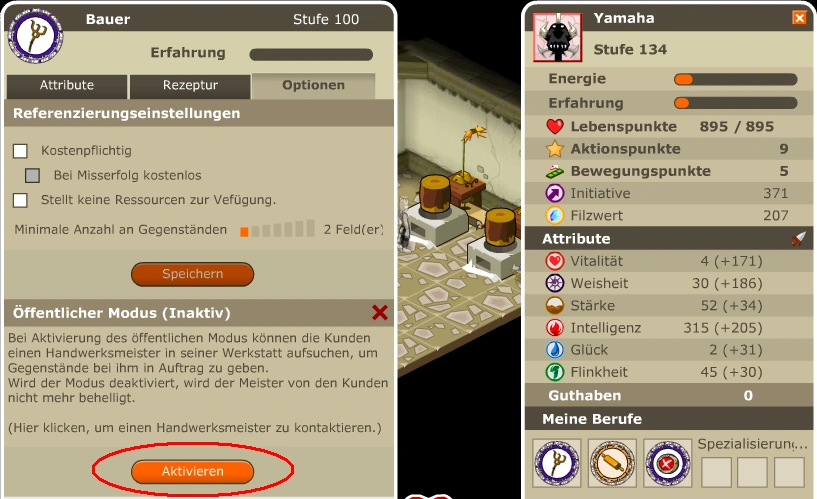
Task: Click the Intelligenz flame icon
Action: tap(554, 328)
